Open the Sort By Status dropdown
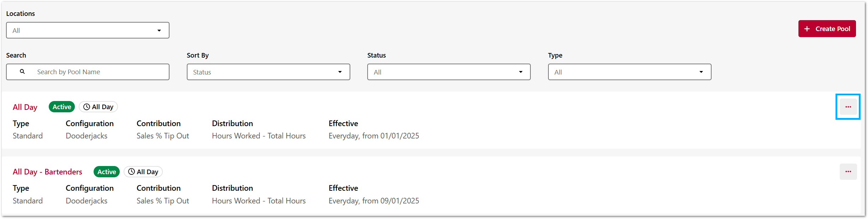The image size is (868, 219). click(268, 72)
